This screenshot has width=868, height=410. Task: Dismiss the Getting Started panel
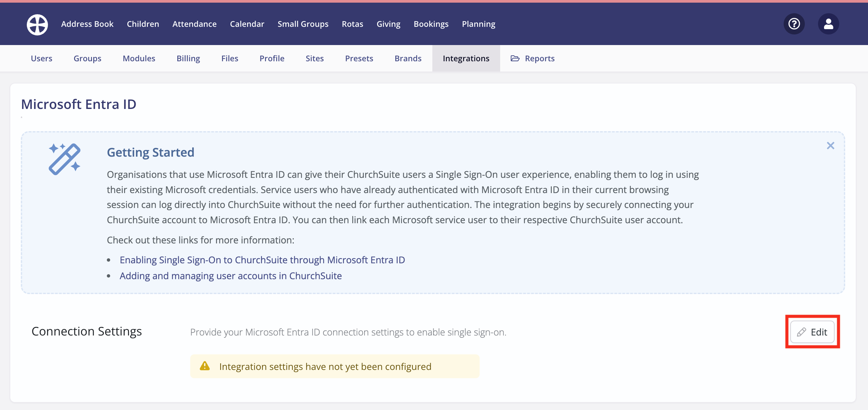coord(830,145)
